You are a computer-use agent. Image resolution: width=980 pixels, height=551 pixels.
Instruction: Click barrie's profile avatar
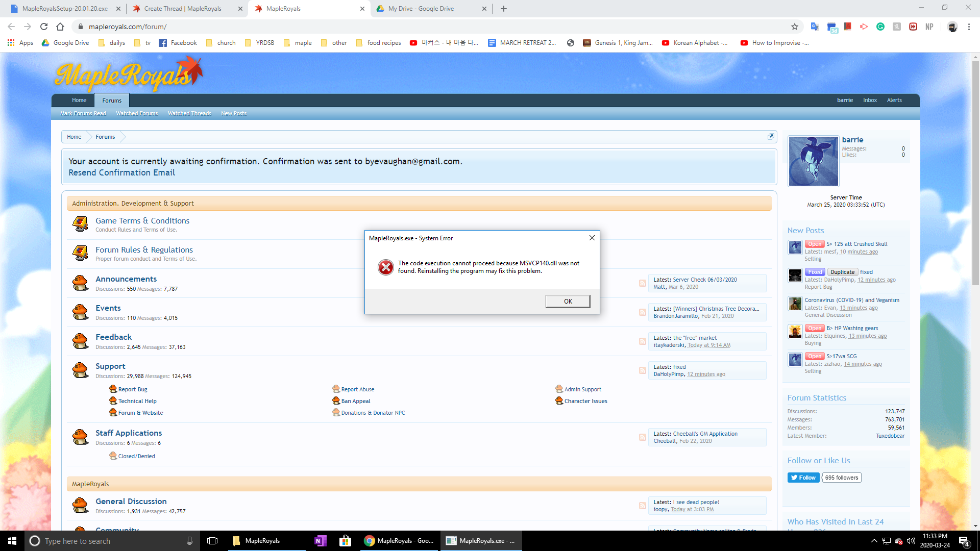813,161
